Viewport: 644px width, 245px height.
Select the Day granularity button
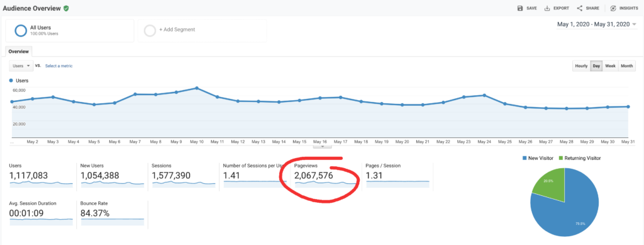pos(596,66)
